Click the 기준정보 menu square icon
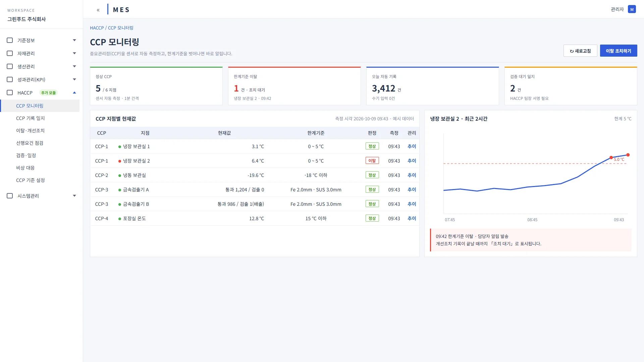Screen dimensions: 644x362 (x=10, y=40)
